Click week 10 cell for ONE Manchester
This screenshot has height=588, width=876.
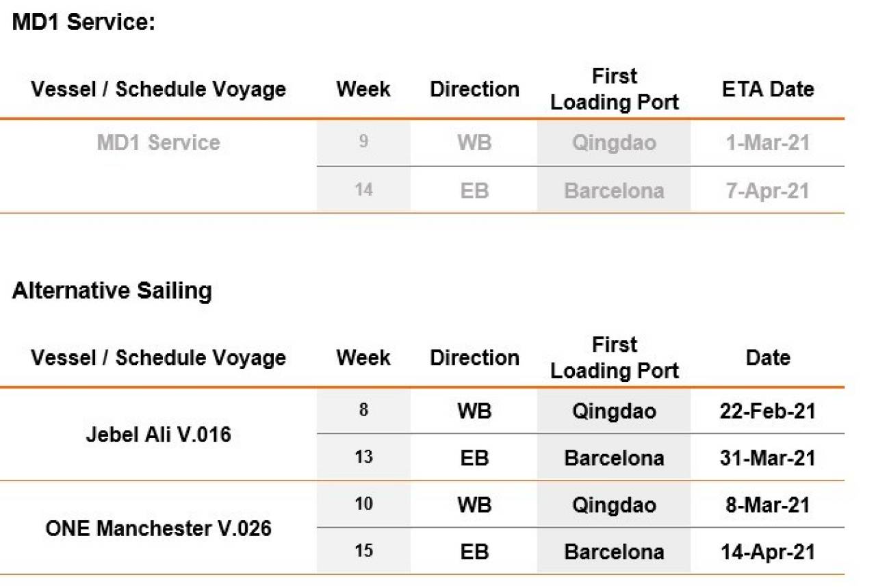(363, 505)
